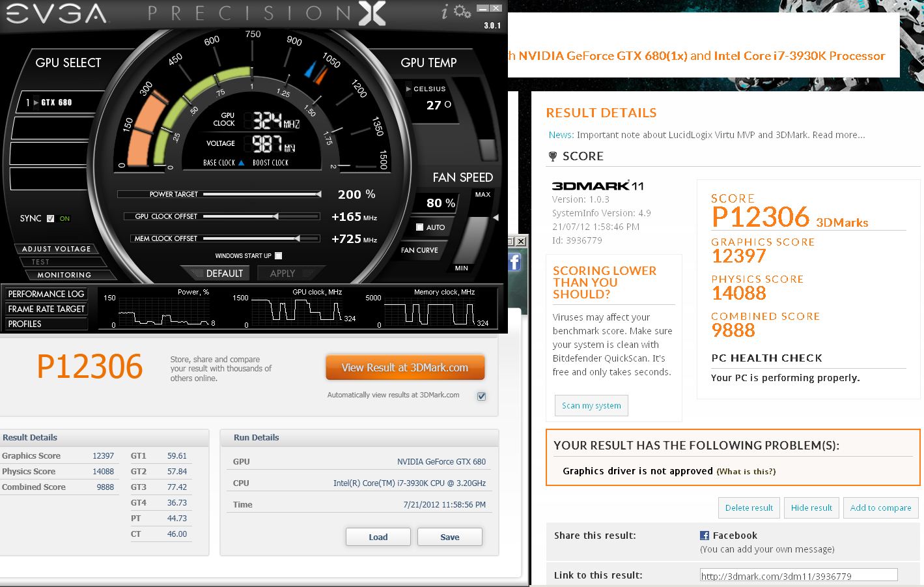The image size is (924, 587).
Task: Click the Save button in Run Details
Action: point(450,537)
